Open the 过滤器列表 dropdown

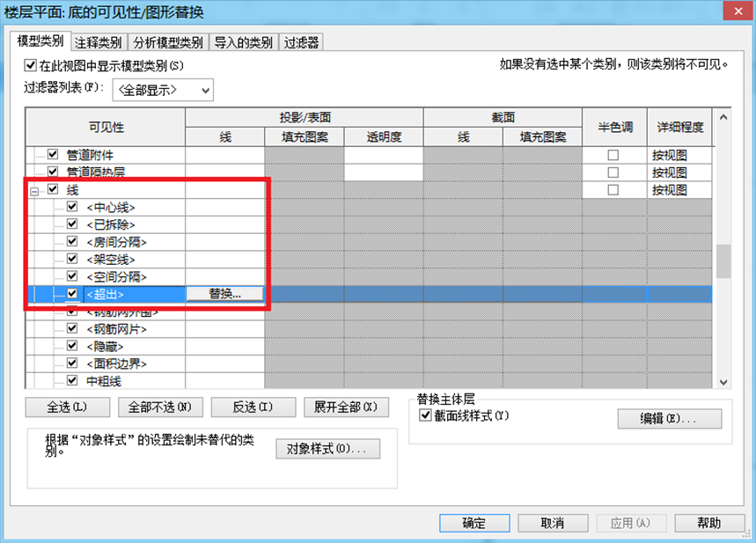163,90
